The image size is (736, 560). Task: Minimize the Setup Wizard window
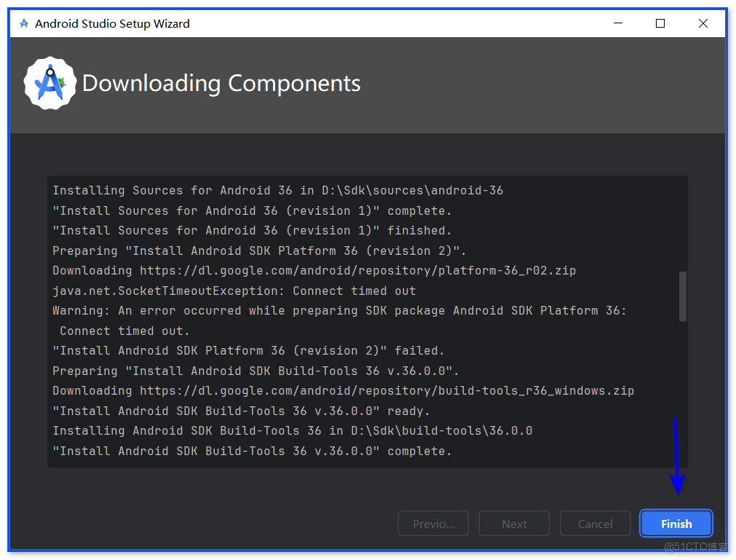click(617, 23)
